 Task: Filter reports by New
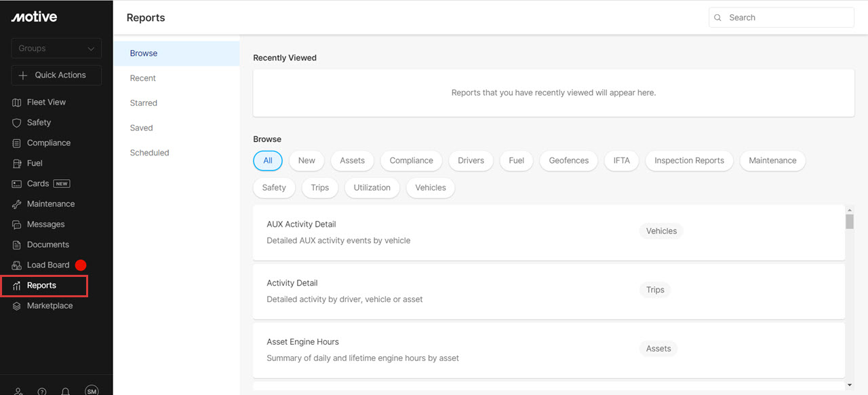(x=307, y=161)
